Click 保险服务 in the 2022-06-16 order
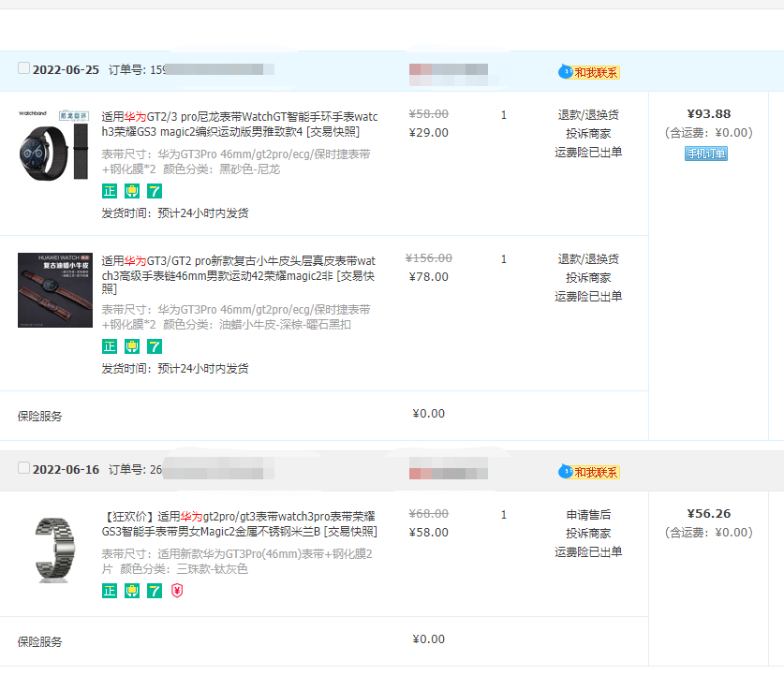This screenshot has width=784, height=675. [40, 642]
